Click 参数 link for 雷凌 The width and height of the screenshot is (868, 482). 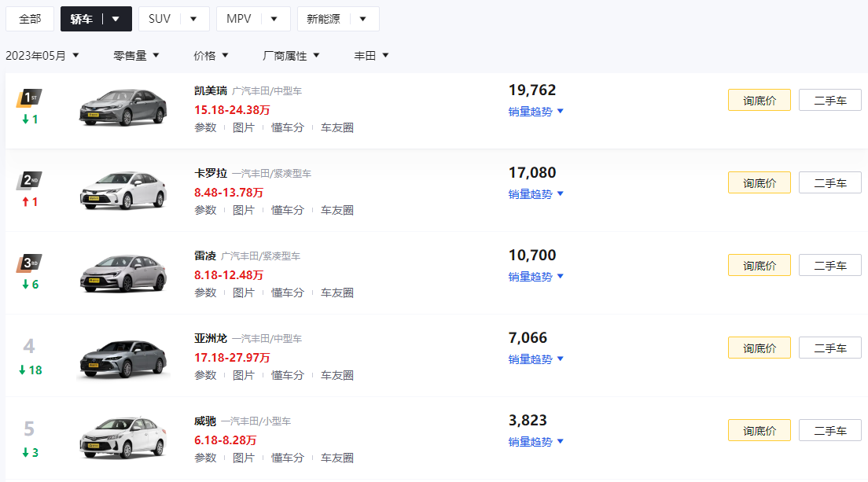(205, 293)
